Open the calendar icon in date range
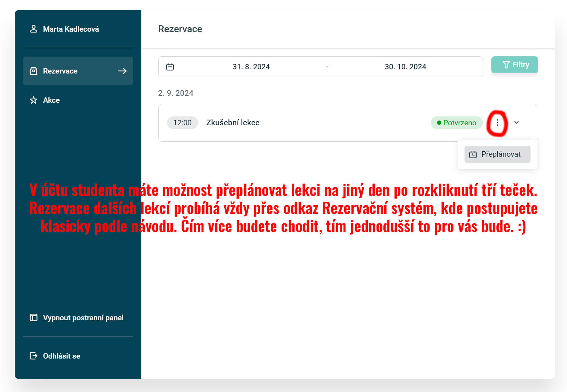Viewport: 567px width, 392px height. (x=170, y=67)
